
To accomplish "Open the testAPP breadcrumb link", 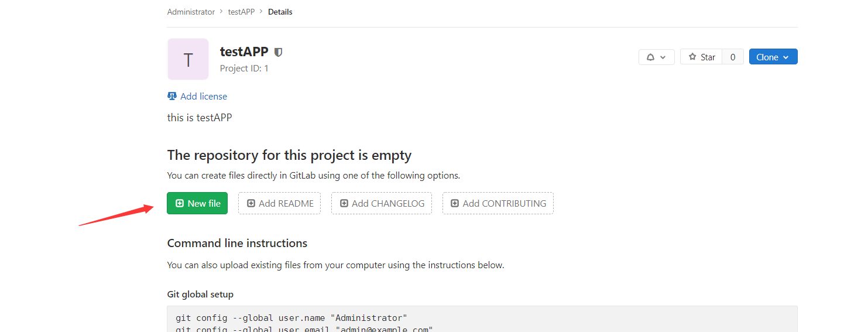I will 241,12.
